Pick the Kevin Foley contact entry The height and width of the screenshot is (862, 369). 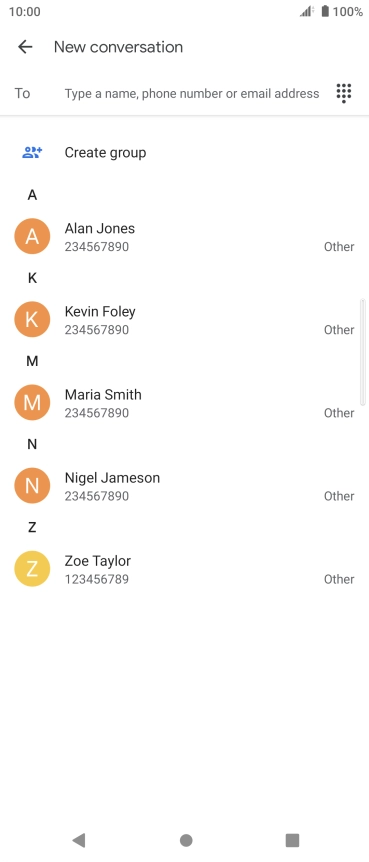click(184, 319)
